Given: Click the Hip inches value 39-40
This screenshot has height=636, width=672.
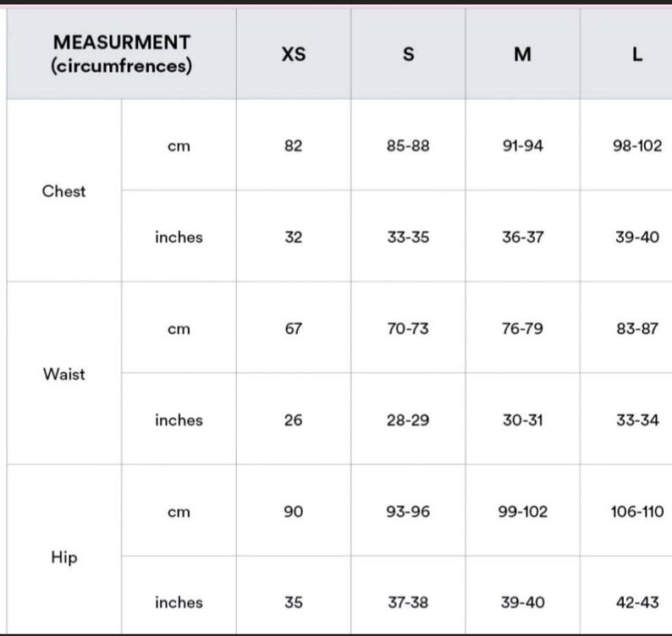Looking at the screenshot, I should coord(523,603).
